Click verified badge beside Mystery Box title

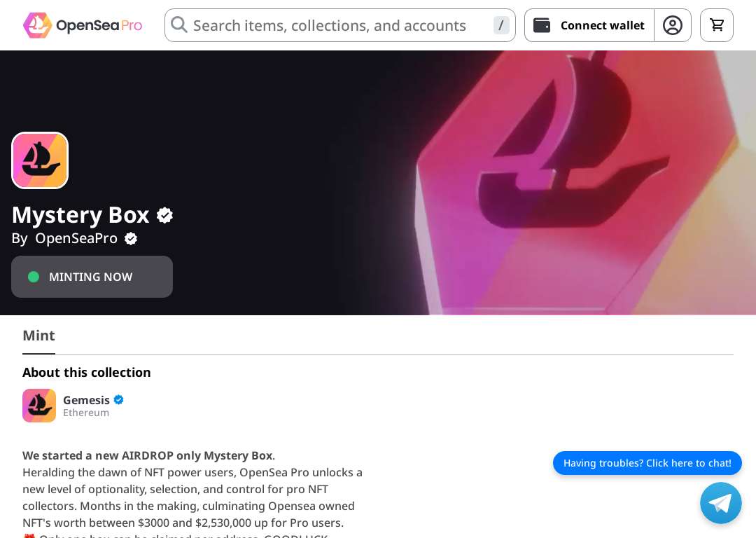coord(165,215)
